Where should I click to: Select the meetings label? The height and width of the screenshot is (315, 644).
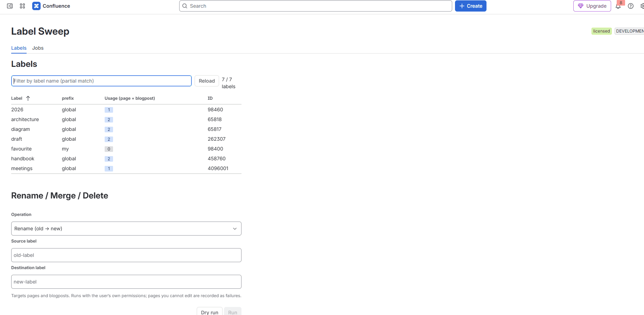click(22, 168)
